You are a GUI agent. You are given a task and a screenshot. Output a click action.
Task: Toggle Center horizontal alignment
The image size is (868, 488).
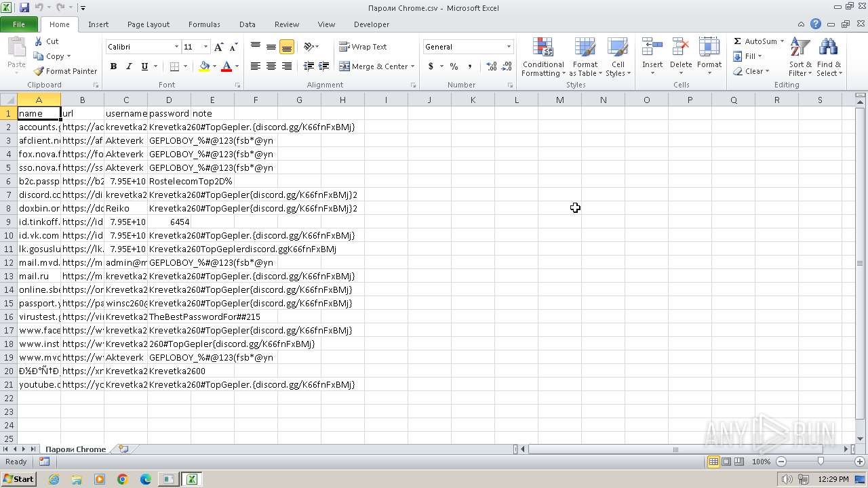(271, 66)
